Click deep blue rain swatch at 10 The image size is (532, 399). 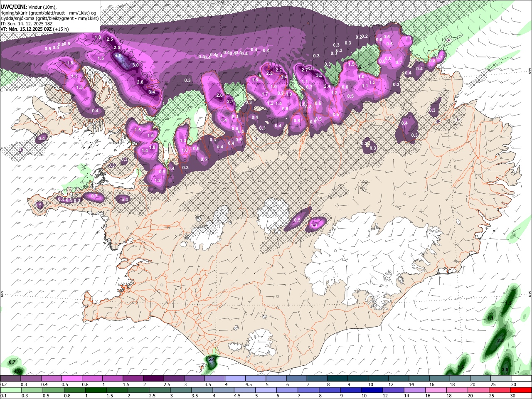[372, 390]
